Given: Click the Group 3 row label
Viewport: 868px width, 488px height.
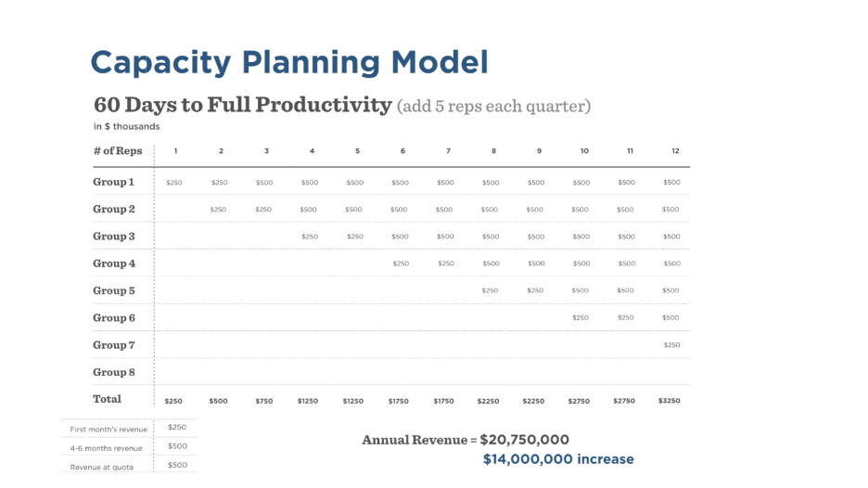Looking at the screenshot, I should [114, 237].
